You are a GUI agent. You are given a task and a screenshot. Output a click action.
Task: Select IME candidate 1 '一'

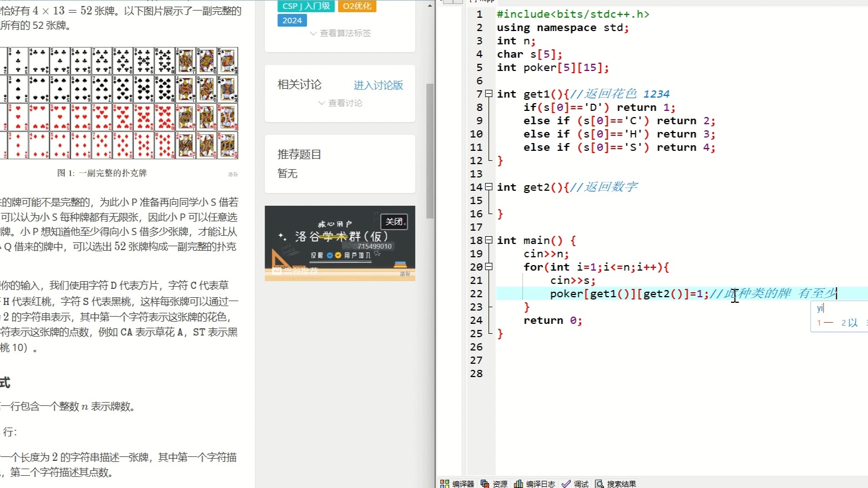pos(825,323)
